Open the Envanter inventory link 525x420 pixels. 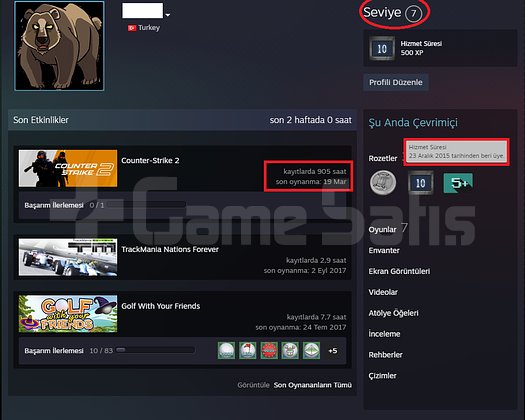click(384, 251)
